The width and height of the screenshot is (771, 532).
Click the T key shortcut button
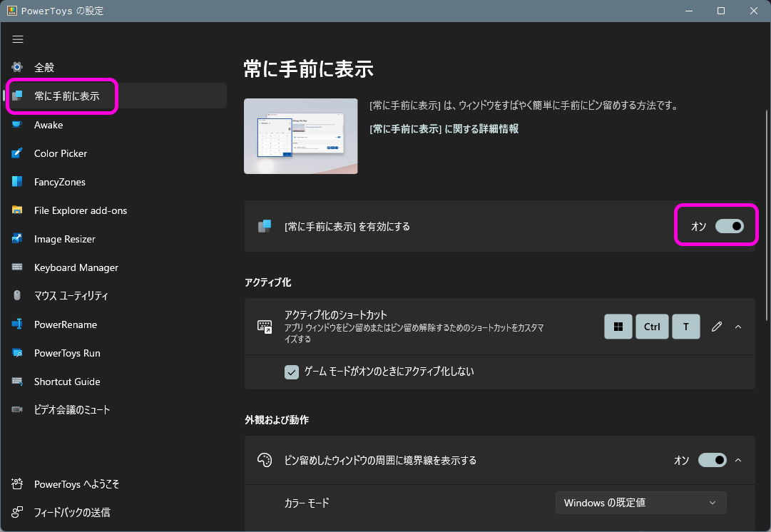click(x=686, y=327)
